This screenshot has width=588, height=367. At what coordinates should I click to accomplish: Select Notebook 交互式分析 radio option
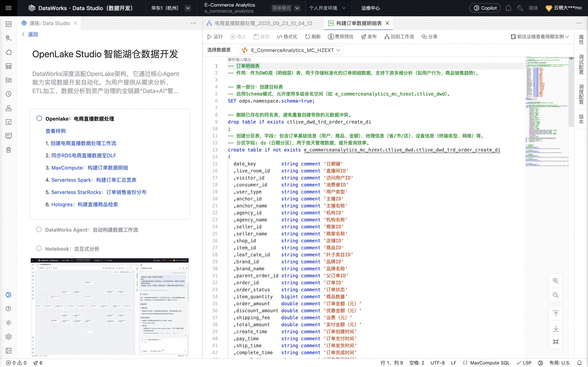point(39,248)
